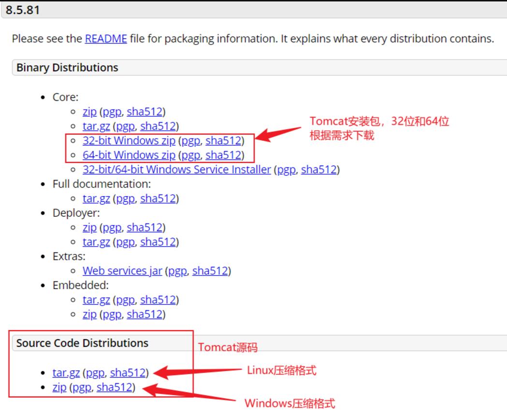Open sha512 checksum for Core tar.gz
507x420 pixels.
pos(158,126)
